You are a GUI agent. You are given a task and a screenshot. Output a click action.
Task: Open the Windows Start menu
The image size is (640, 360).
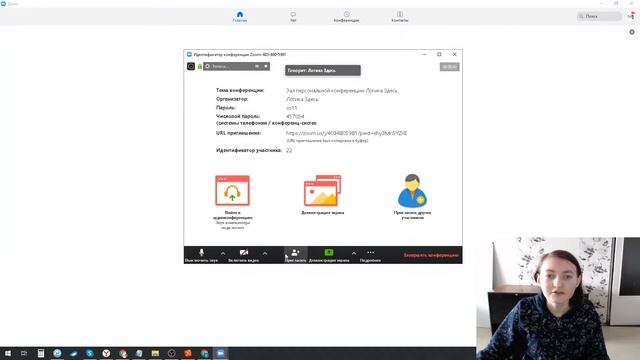pyautogui.click(x=8, y=353)
